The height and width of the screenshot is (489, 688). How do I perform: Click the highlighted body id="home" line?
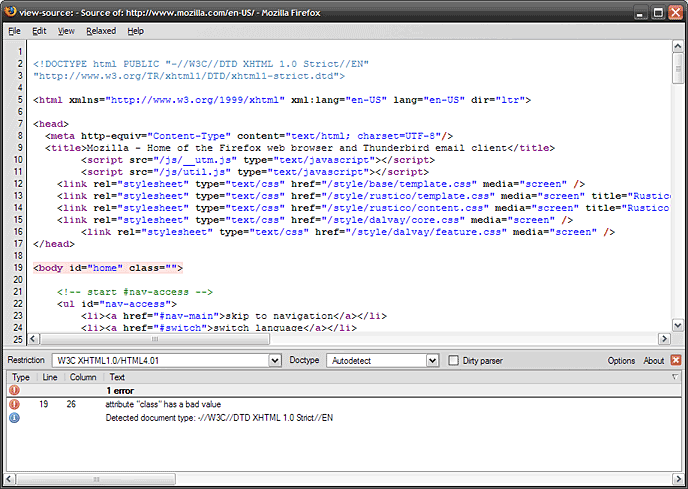point(108,268)
